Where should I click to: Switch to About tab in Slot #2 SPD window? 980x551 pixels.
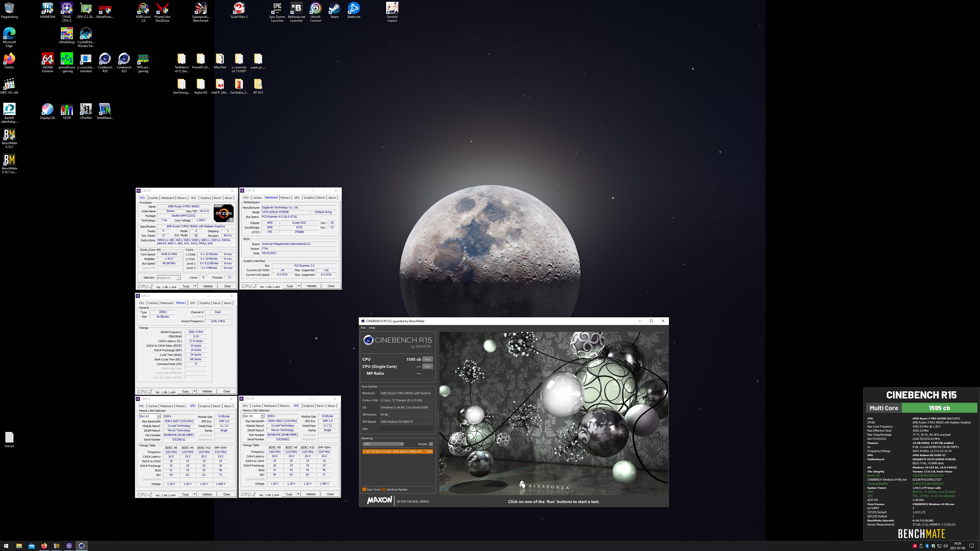point(227,406)
